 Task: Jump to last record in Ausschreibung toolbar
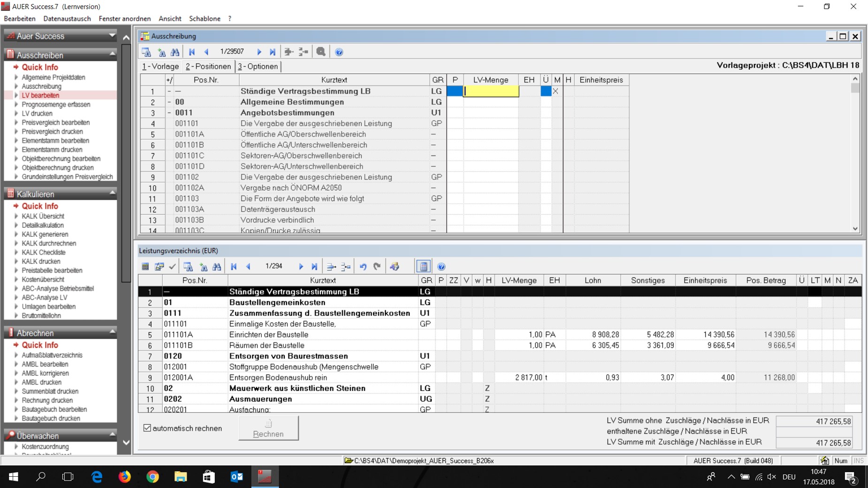tap(273, 52)
